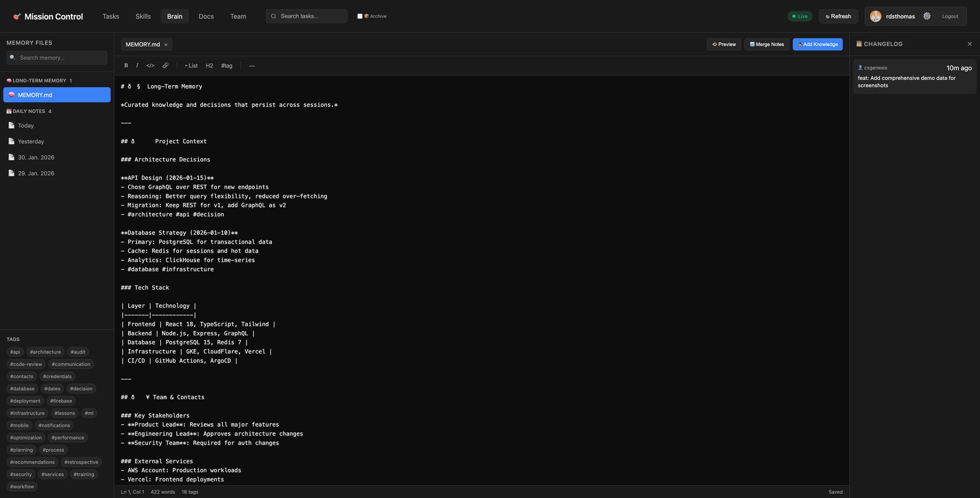Select the #notifications tag
Image resolution: width=980 pixels, height=498 pixels.
pos(54,425)
